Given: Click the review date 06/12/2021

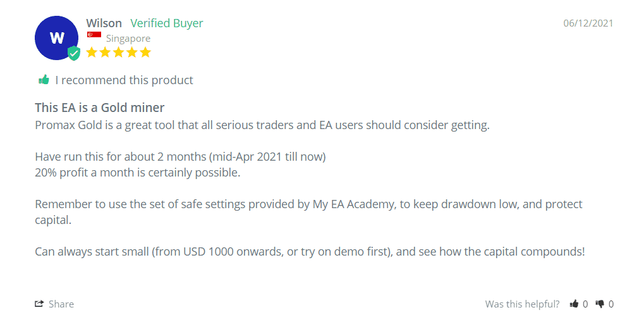Looking at the screenshot, I should pyautogui.click(x=588, y=23).
